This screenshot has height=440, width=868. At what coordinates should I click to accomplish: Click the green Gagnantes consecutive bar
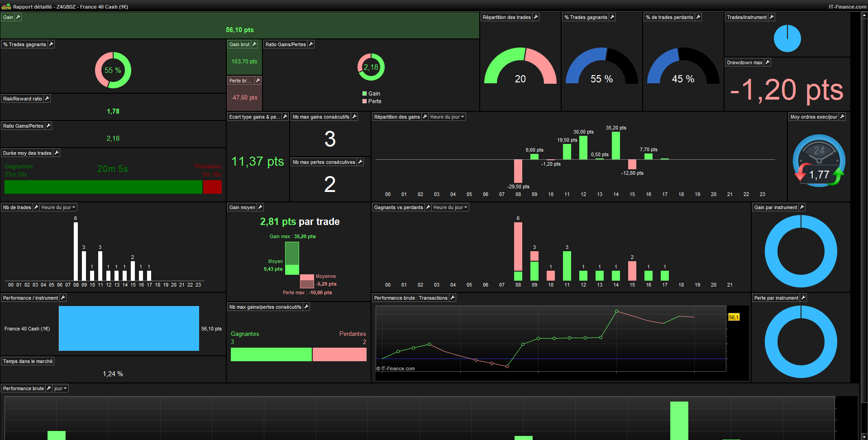tap(271, 354)
